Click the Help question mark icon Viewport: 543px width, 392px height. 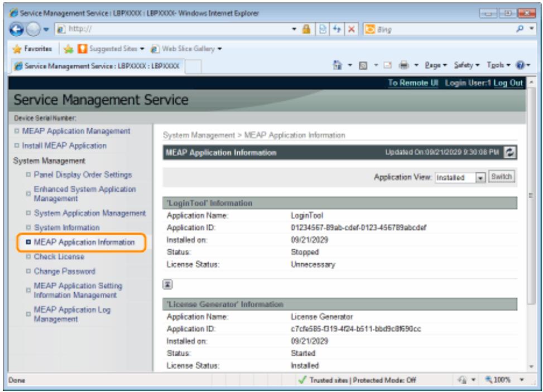click(x=520, y=65)
